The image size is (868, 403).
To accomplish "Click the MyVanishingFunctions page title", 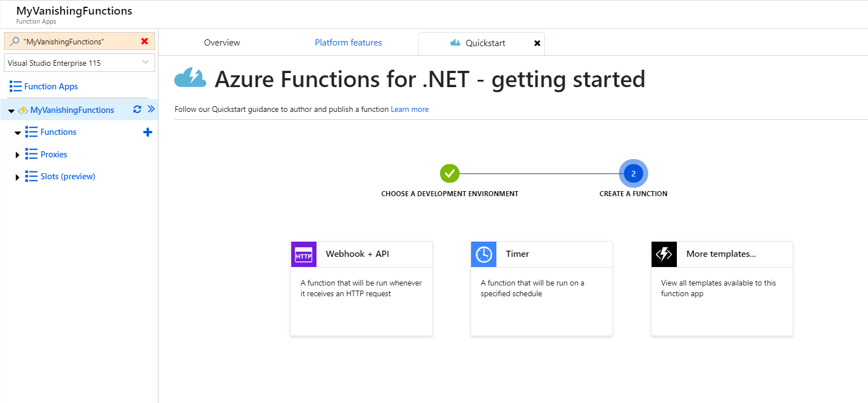I will coord(74,11).
